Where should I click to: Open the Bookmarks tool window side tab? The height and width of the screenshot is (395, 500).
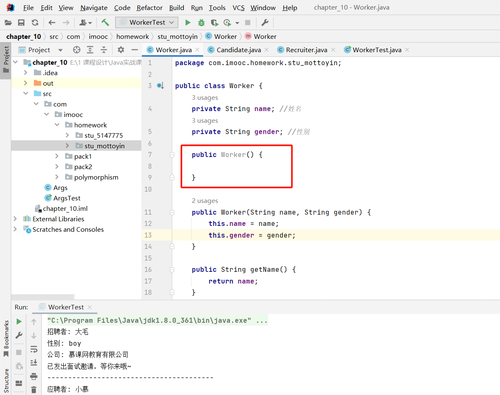6,338
